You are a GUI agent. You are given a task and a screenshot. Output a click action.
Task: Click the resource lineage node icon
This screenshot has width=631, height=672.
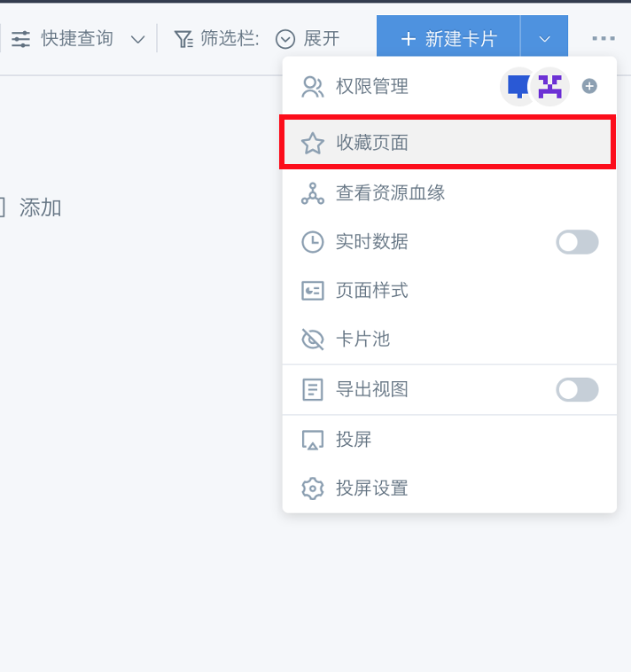[x=312, y=194]
